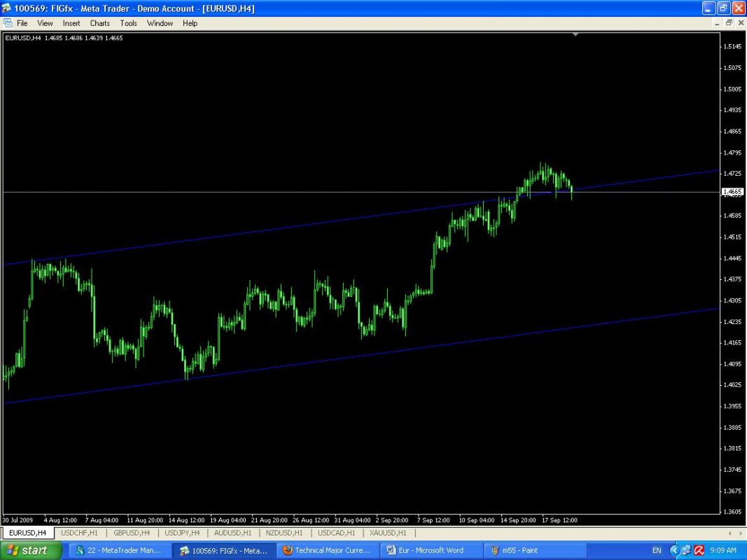Restore the inner chart window
Viewport: 747px width, 560px height.
tap(729, 23)
